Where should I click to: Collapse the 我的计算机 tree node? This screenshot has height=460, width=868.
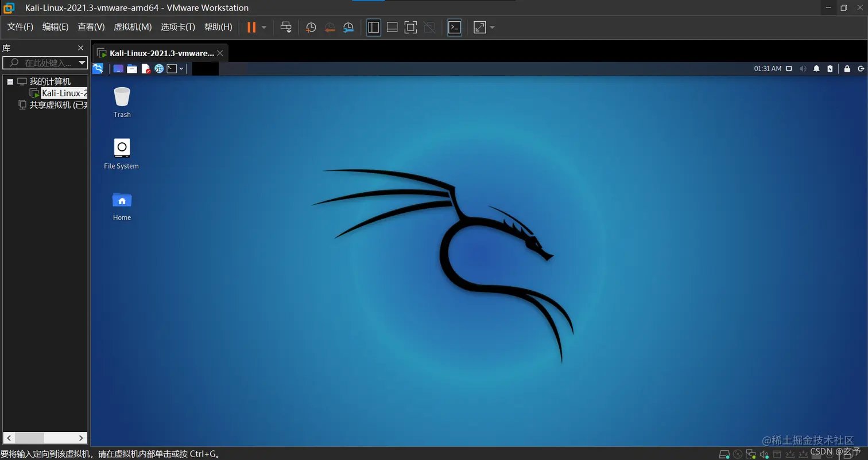pyautogui.click(x=10, y=81)
